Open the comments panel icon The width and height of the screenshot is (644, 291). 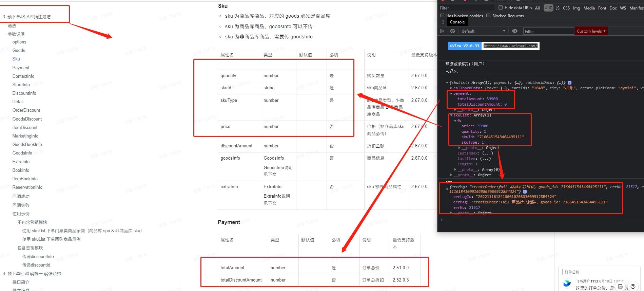click(620, 286)
